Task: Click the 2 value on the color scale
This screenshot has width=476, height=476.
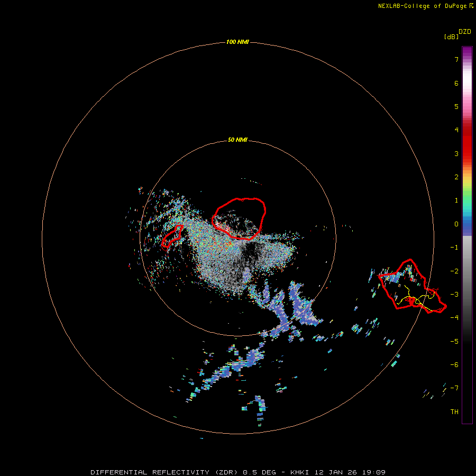Action: pyautogui.click(x=456, y=177)
